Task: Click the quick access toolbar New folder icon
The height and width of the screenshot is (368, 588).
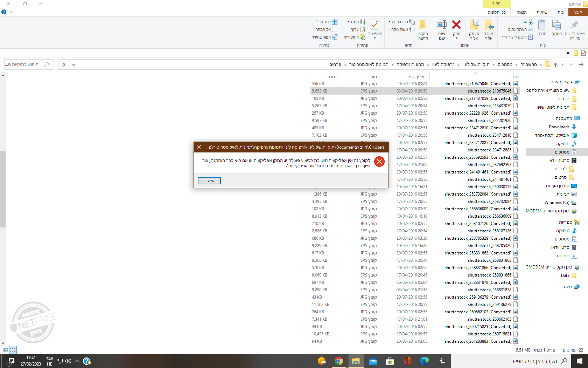Action: (576, 53)
